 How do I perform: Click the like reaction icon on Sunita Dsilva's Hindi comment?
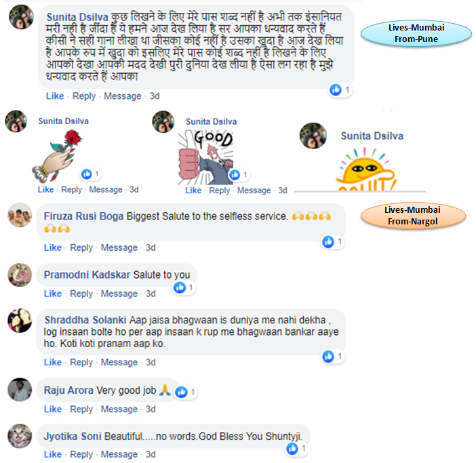point(336,89)
